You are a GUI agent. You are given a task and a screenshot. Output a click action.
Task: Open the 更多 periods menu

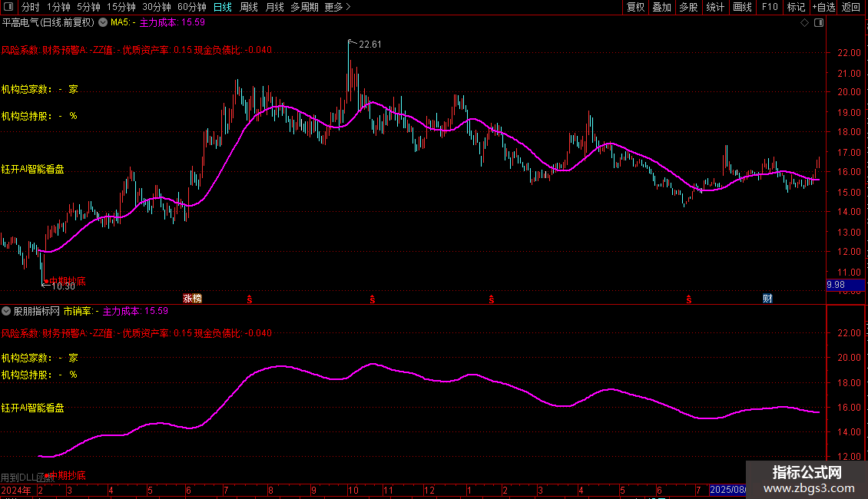click(x=337, y=7)
